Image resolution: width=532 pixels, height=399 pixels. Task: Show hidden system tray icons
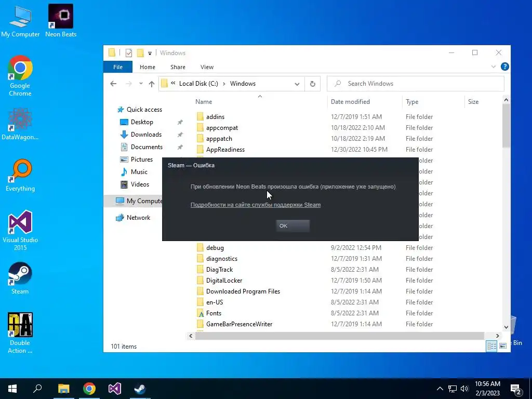[440, 389]
